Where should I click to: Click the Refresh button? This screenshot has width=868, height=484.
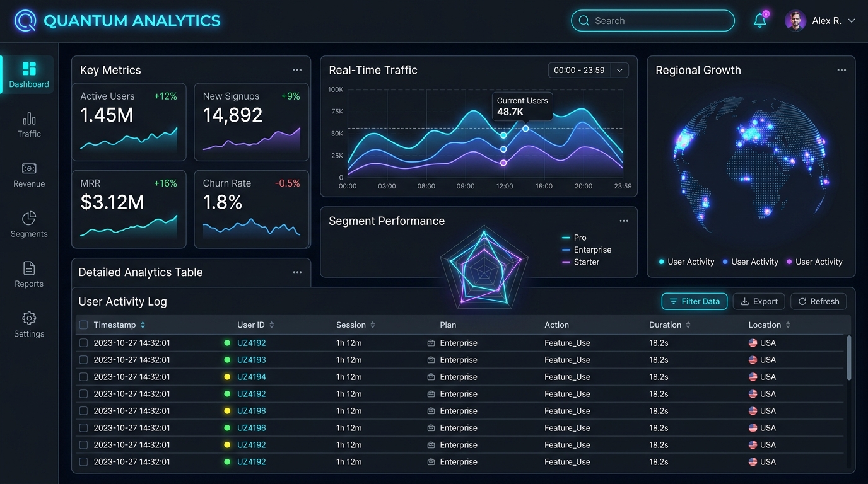click(x=819, y=301)
